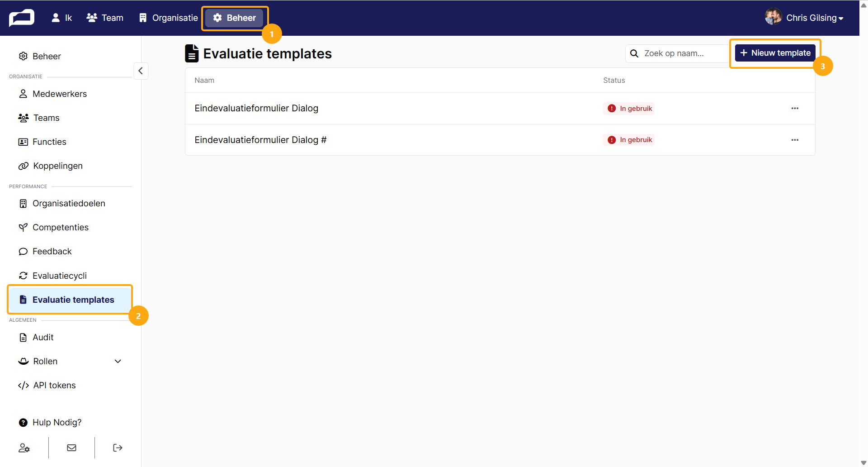Click the logout arrow icon
868x467 pixels.
[x=118, y=448]
